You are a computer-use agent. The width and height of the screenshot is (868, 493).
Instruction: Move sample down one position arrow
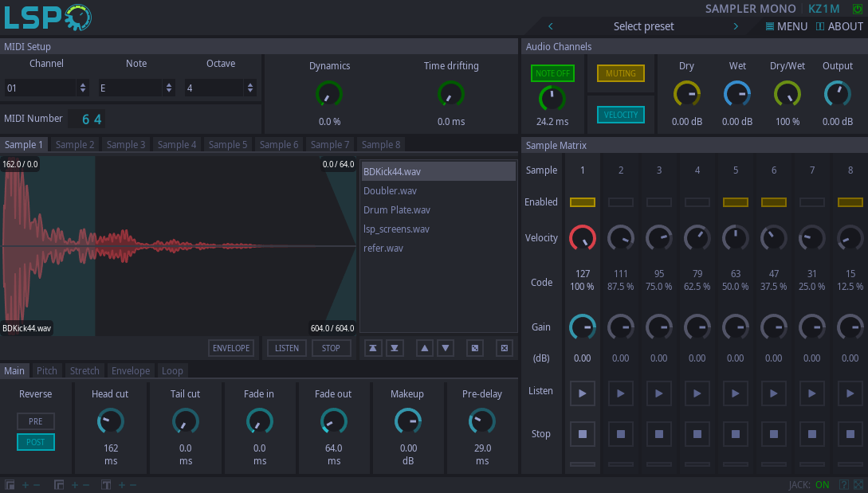446,348
